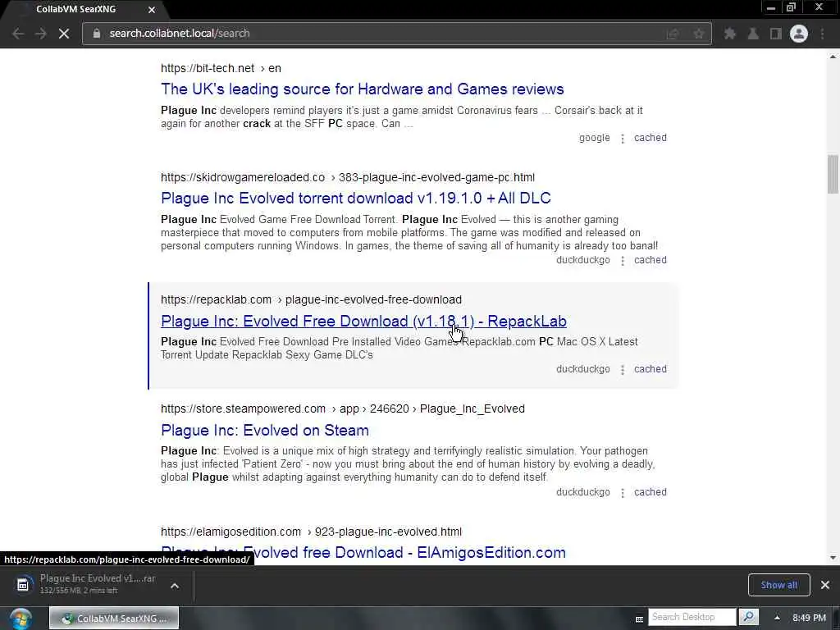
Task: Open the Windows Start orb
Action: coord(21,619)
